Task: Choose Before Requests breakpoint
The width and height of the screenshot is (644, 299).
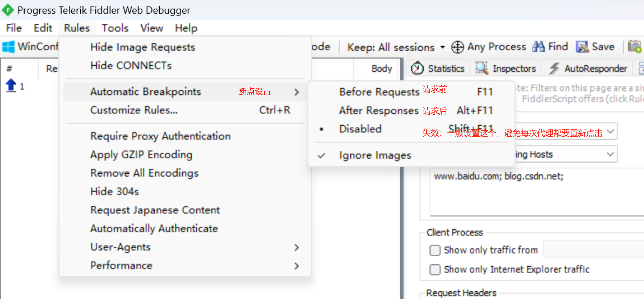Action: click(379, 92)
